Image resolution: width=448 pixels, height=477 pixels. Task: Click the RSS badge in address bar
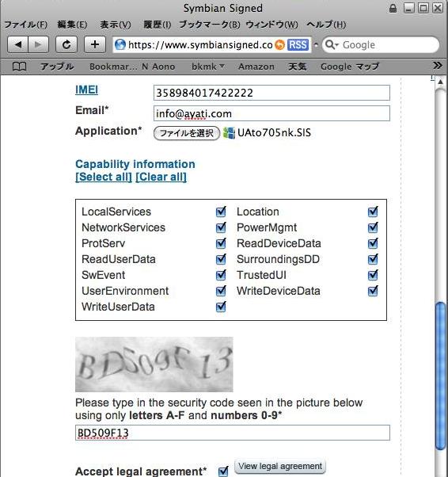[x=298, y=45]
